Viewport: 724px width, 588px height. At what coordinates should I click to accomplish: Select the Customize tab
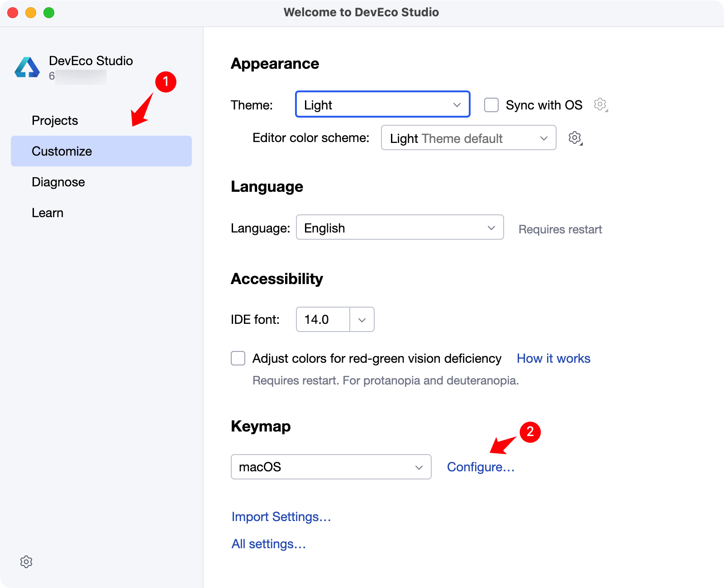click(x=101, y=151)
